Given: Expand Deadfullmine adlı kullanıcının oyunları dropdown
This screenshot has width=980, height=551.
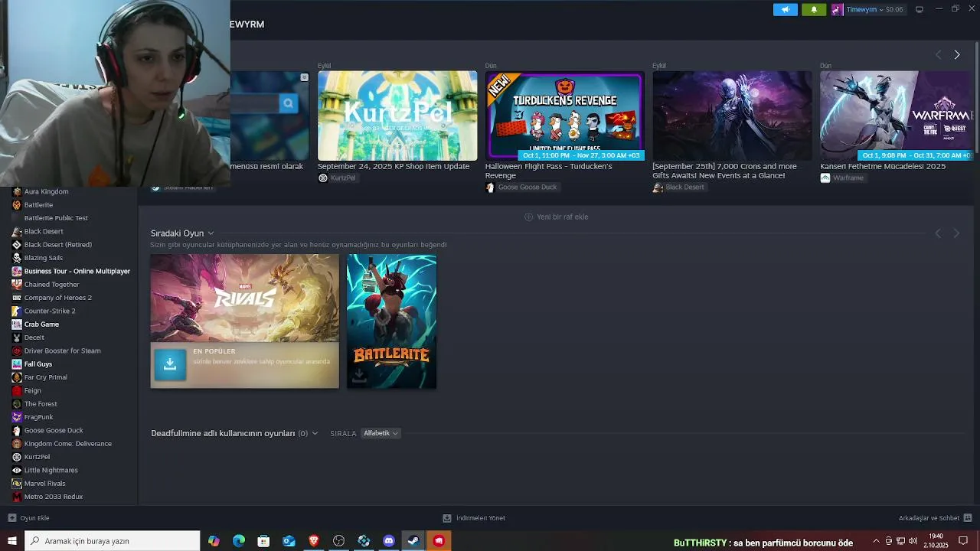Looking at the screenshot, I should (315, 433).
